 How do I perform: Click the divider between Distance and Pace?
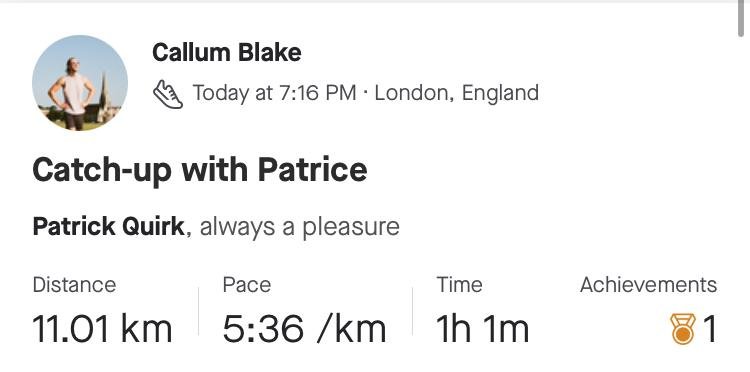198,311
